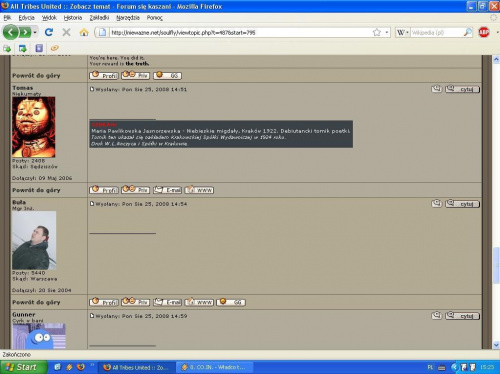Screen dimensions: 500x374
Task: Click the search magnifier in Wikipedia box
Action: [468, 32]
